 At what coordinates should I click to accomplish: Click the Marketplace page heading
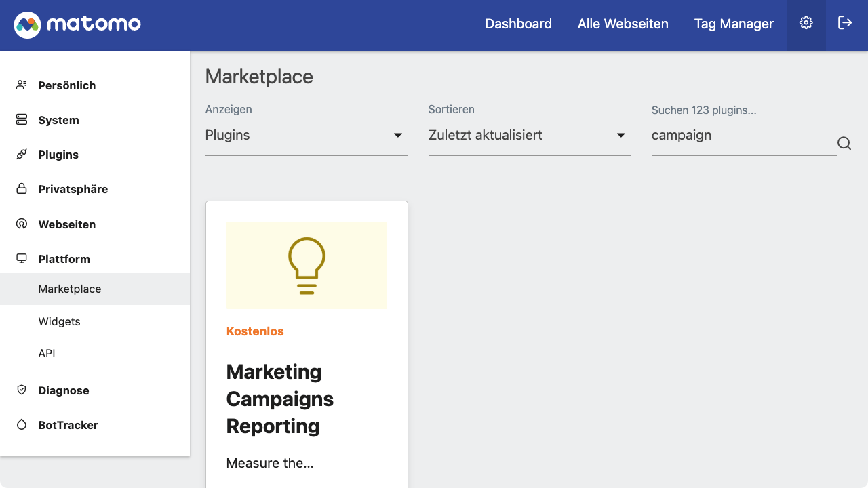click(x=259, y=77)
